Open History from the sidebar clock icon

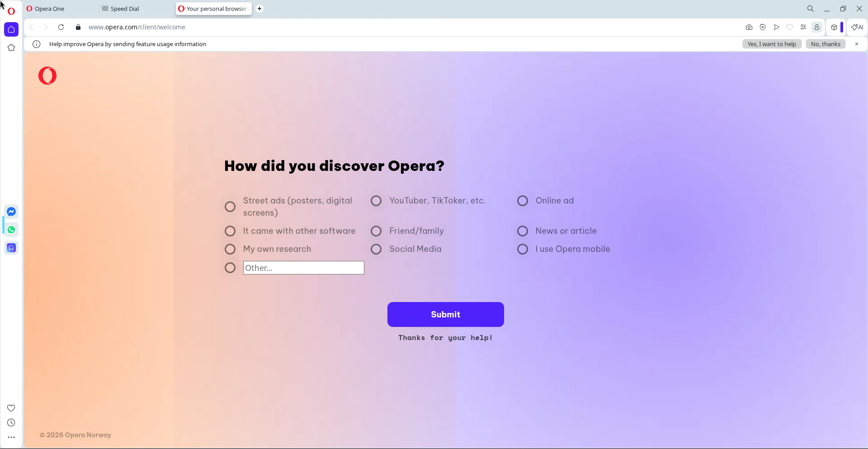click(11, 423)
